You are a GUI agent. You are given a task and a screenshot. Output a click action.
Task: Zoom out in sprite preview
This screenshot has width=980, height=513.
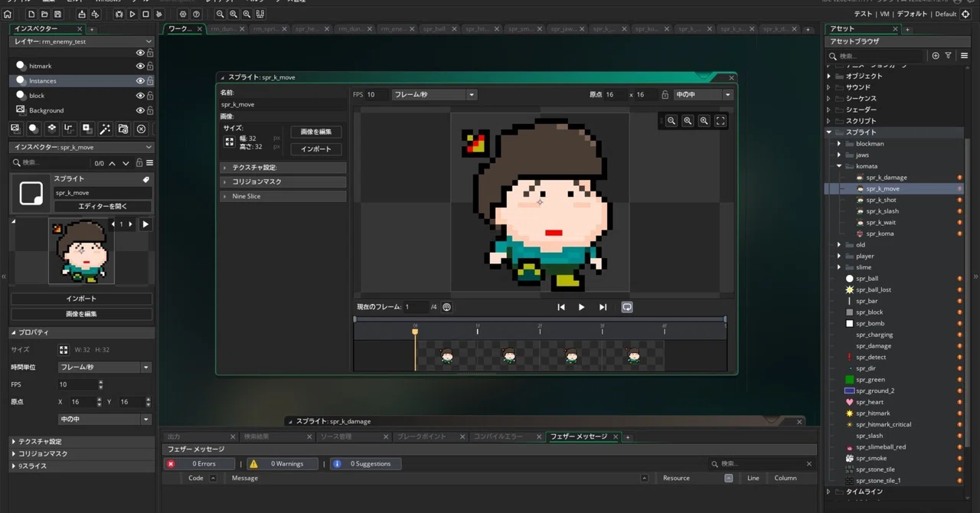click(x=671, y=121)
